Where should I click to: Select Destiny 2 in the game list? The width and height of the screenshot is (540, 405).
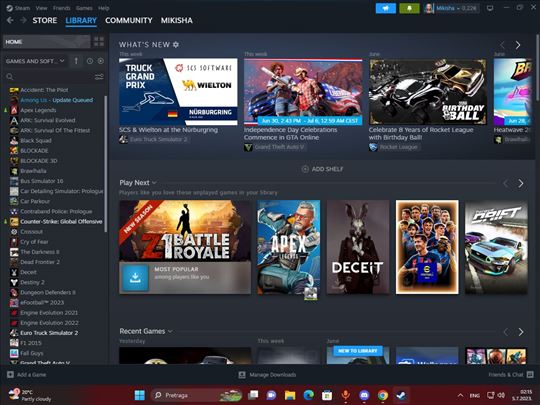(x=32, y=282)
